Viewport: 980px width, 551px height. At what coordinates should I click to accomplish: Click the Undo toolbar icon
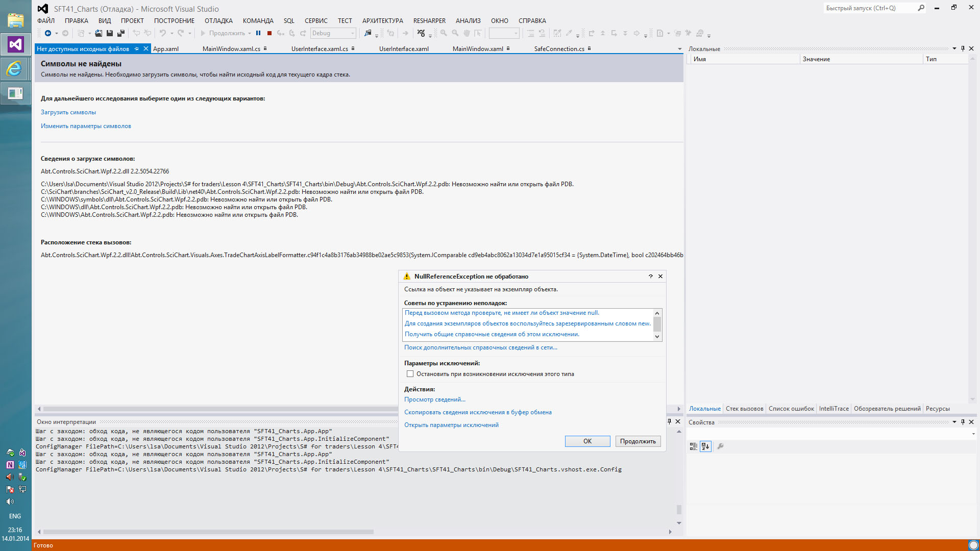(x=163, y=33)
